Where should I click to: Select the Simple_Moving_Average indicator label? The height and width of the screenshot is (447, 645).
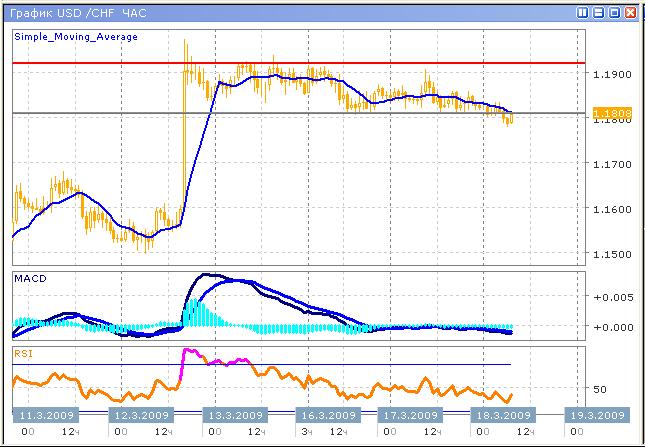click(76, 36)
